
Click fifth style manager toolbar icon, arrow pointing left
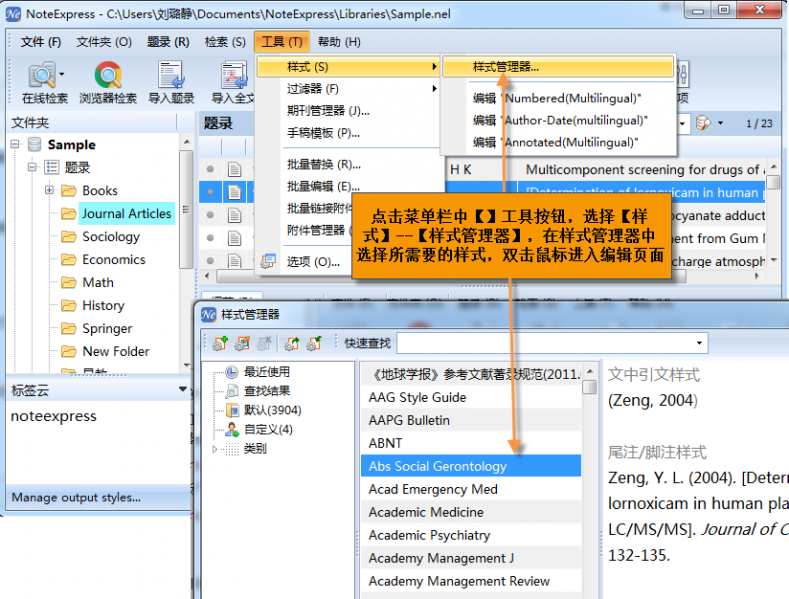(x=314, y=343)
